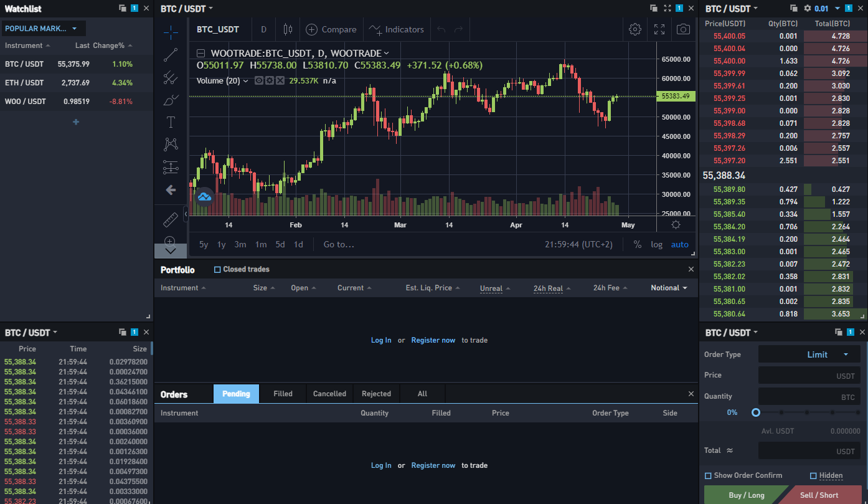Viewport: 868px width, 504px height.
Task: Pick the brush drawing tool
Action: pos(171,100)
